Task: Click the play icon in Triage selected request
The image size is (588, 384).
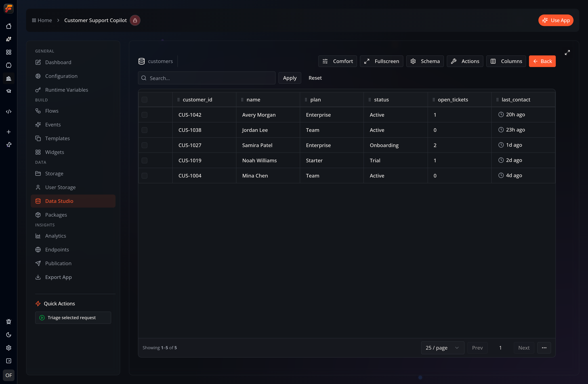Action: pyautogui.click(x=42, y=318)
